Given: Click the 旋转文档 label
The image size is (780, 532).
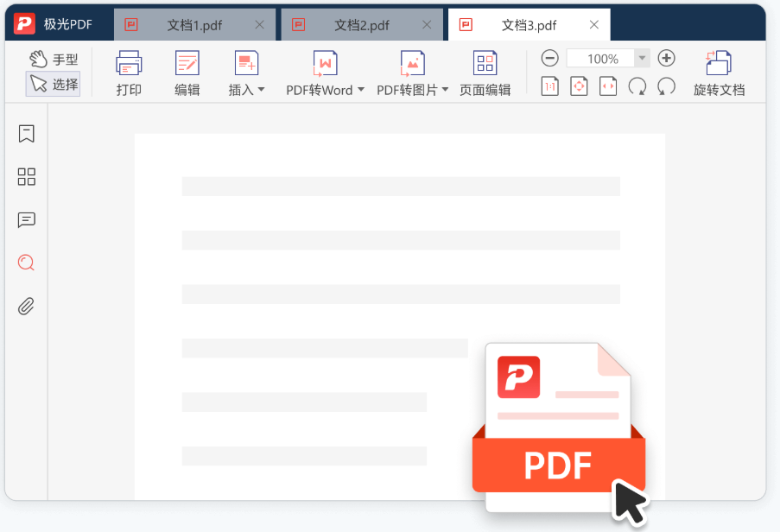Looking at the screenshot, I should (x=719, y=90).
